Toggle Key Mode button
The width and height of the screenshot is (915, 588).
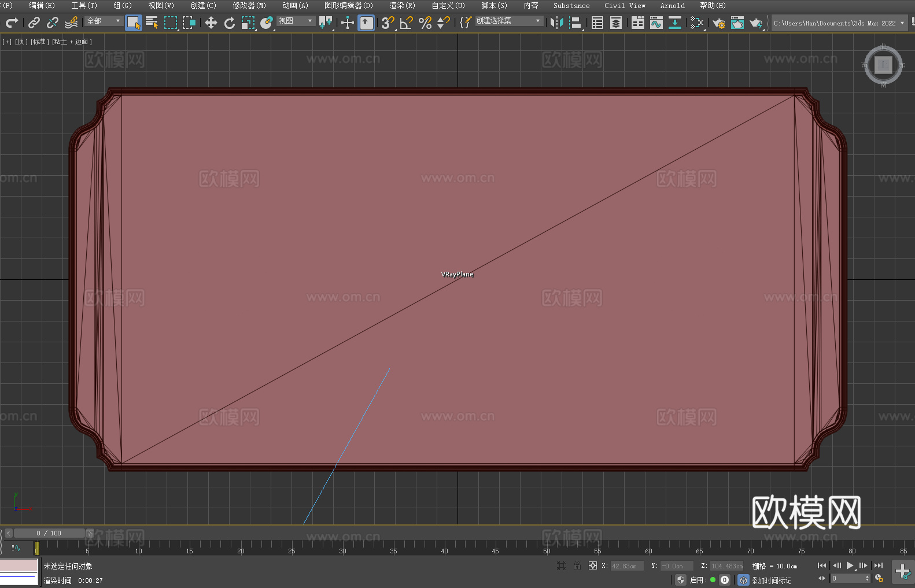(822, 578)
